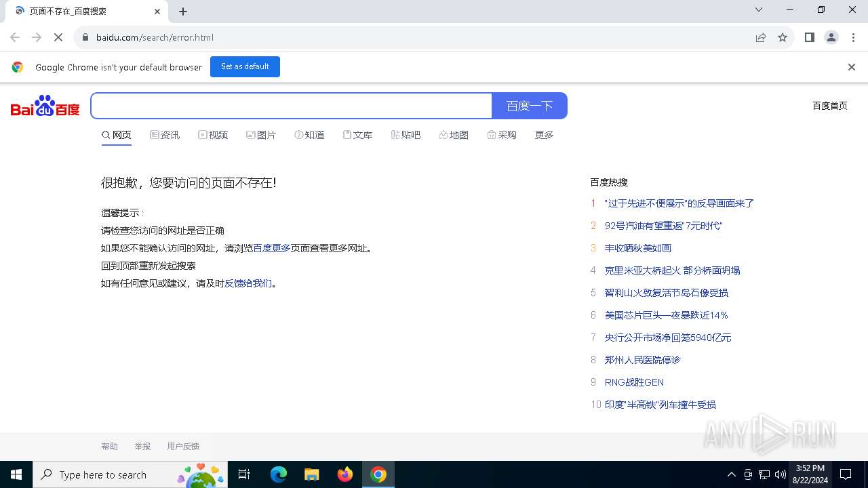The height and width of the screenshot is (488, 868).
Task: Open hot search 智利山火致复活节岛石像受损
Action: [x=667, y=293]
